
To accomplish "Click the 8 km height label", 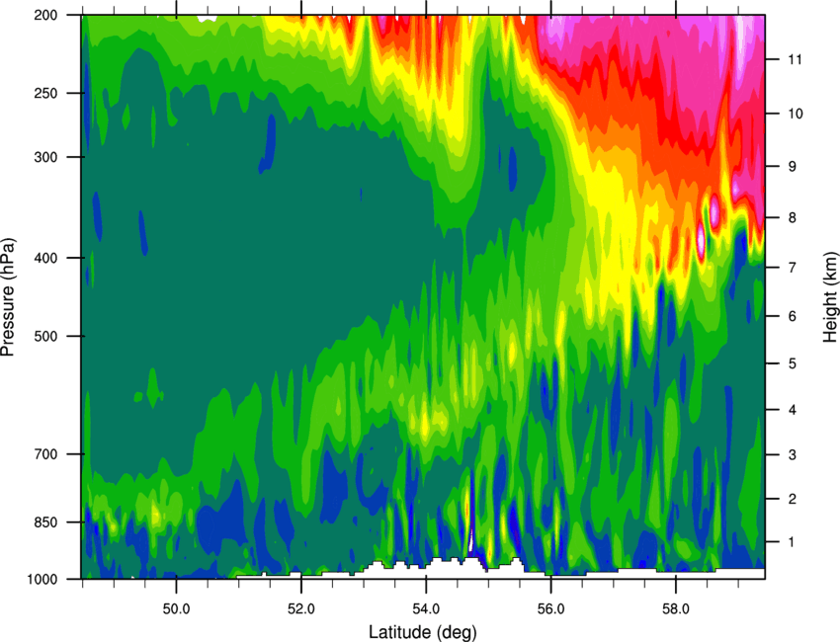I will point(792,218).
